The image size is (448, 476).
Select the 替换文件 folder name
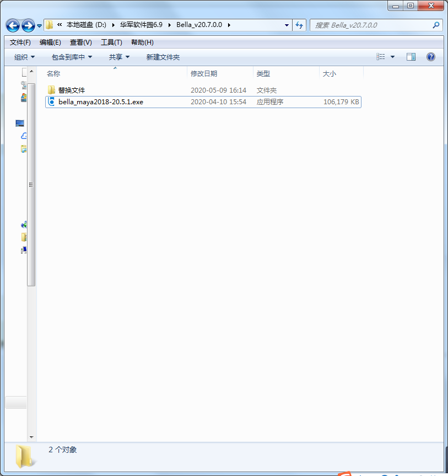pyautogui.click(x=72, y=90)
